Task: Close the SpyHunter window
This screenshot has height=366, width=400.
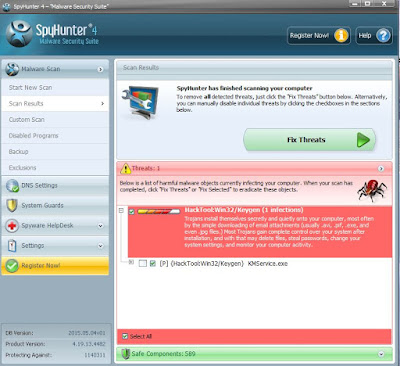Action: [x=384, y=4]
